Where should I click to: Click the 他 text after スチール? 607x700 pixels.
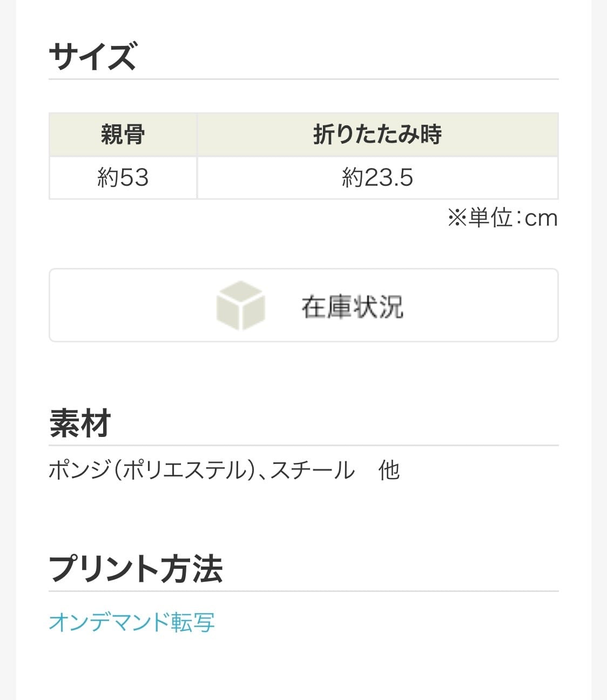pos(389,470)
